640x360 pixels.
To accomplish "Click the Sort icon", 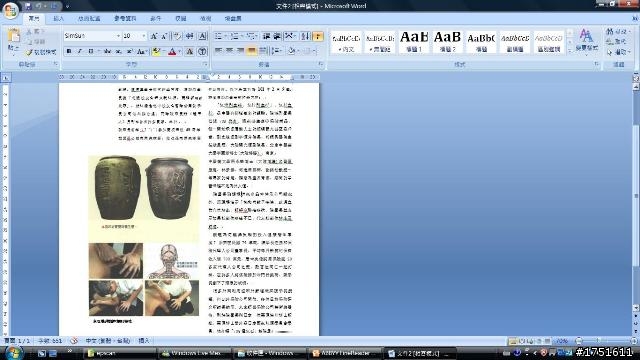I will 305,36.
